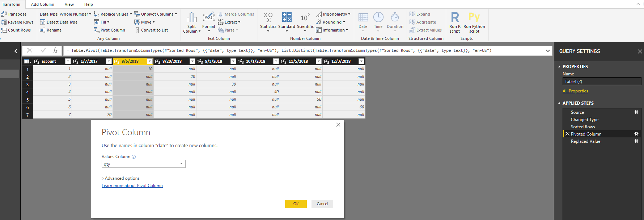Open the Learn more about Pivot Column link
This screenshot has height=220, width=644.
pyautogui.click(x=132, y=186)
